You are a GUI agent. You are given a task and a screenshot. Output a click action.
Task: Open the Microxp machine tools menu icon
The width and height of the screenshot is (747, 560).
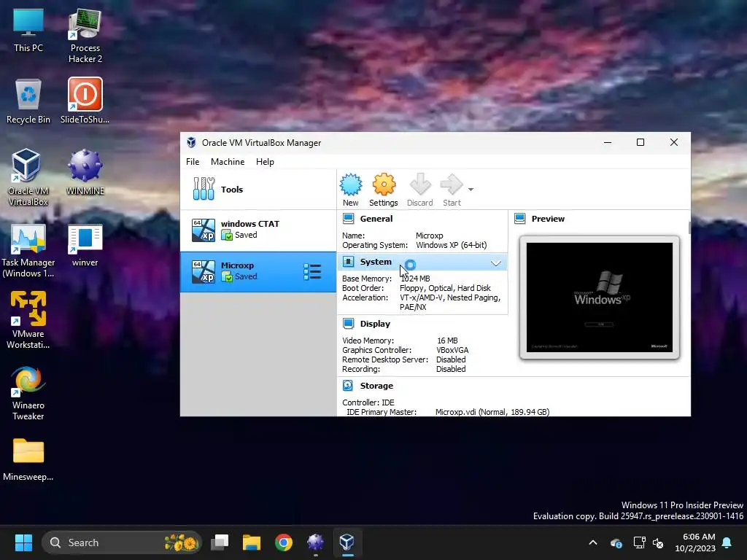coord(312,272)
